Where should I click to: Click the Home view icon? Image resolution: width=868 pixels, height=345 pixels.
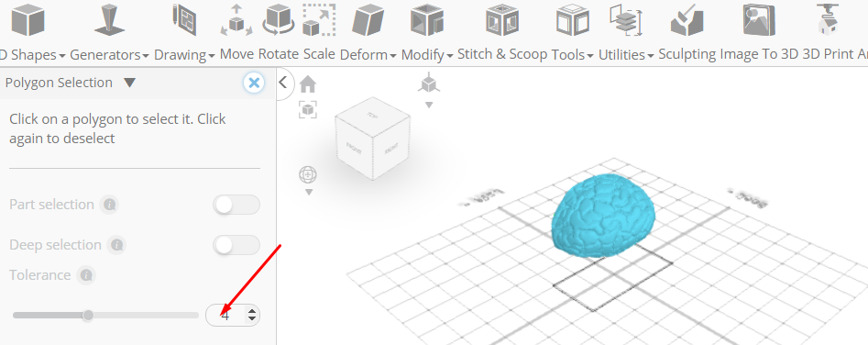[308, 84]
